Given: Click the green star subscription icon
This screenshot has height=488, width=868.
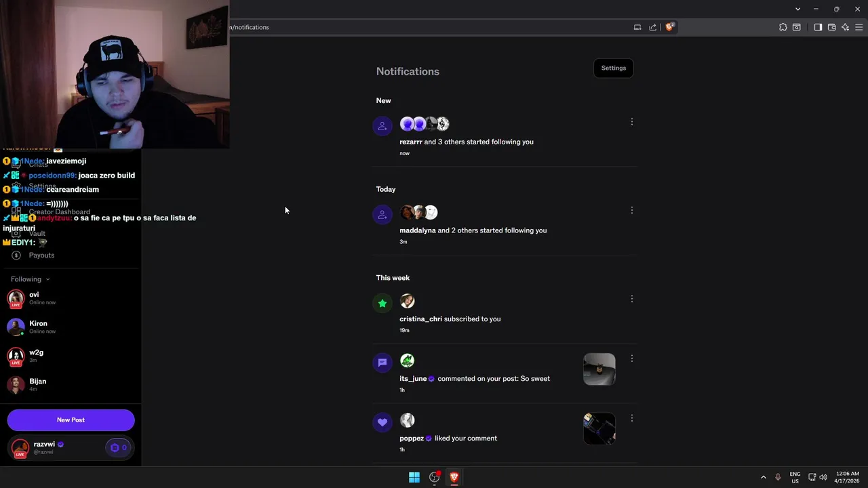Looking at the screenshot, I should pos(382,303).
